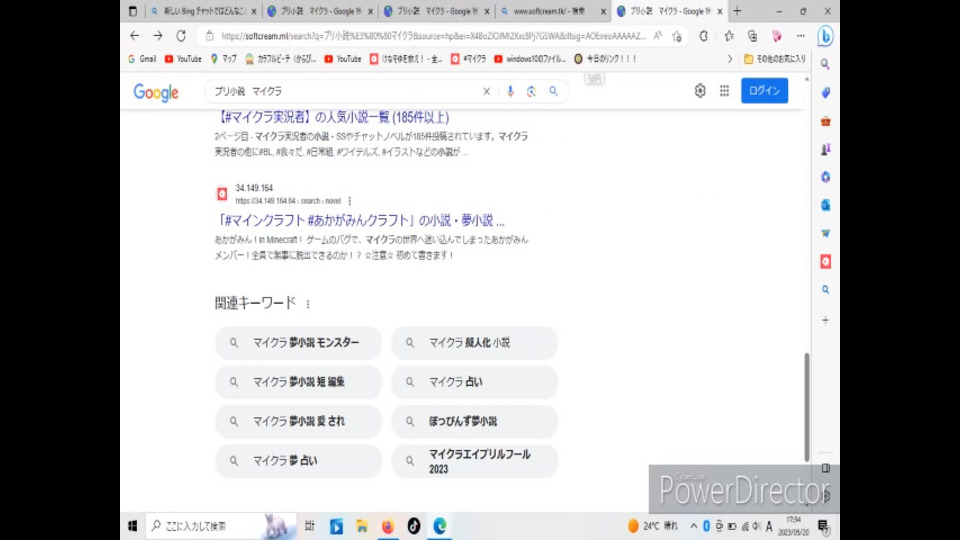Open the Favorites list icon
The height and width of the screenshot is (540, 960).
[x=729, y=36]
